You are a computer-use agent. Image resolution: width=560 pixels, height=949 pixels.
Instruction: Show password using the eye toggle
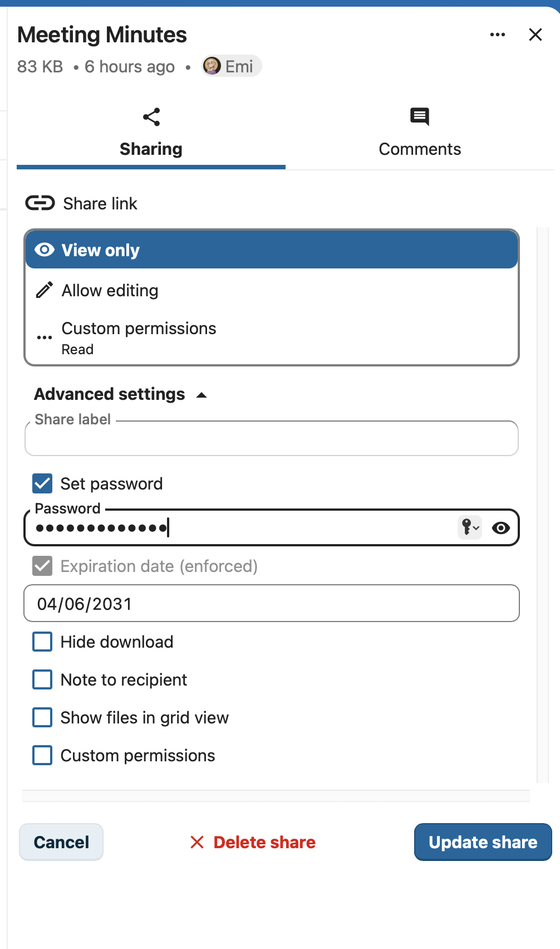tap(501, 528)
